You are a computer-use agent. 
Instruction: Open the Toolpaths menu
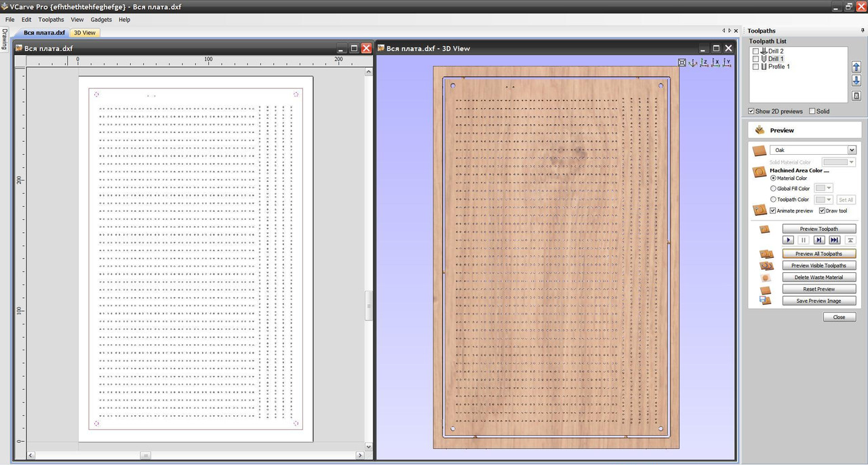52,20
